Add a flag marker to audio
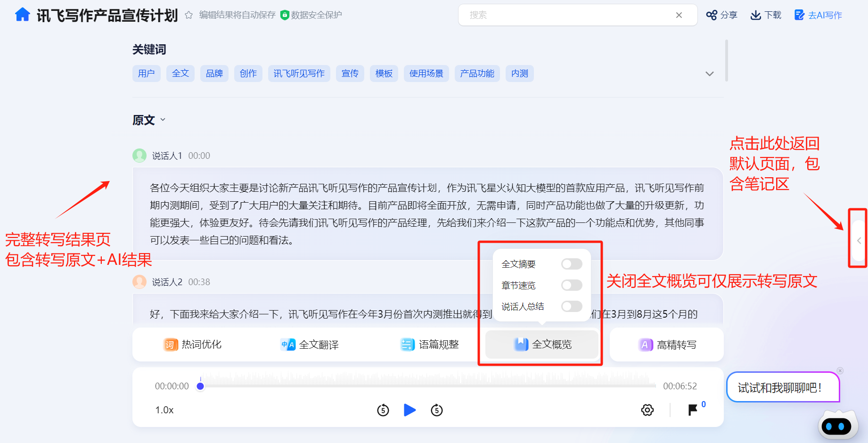This screenshot has width=868, height=443. [x=693, y=410]
